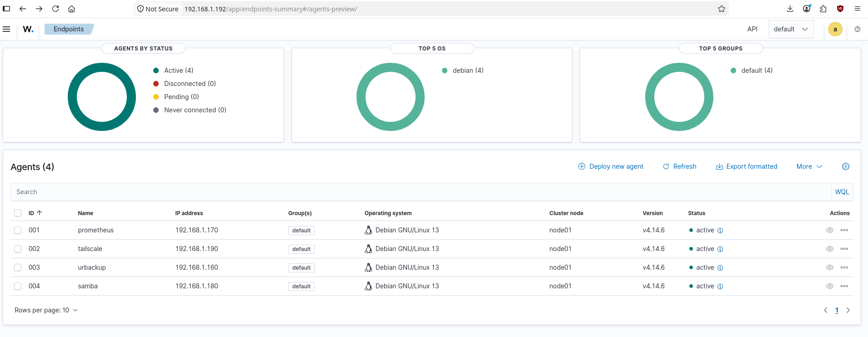This screenshot has width=868, height=337.
Task: Show status info icon for samba agent
Action: pos(720,287)
